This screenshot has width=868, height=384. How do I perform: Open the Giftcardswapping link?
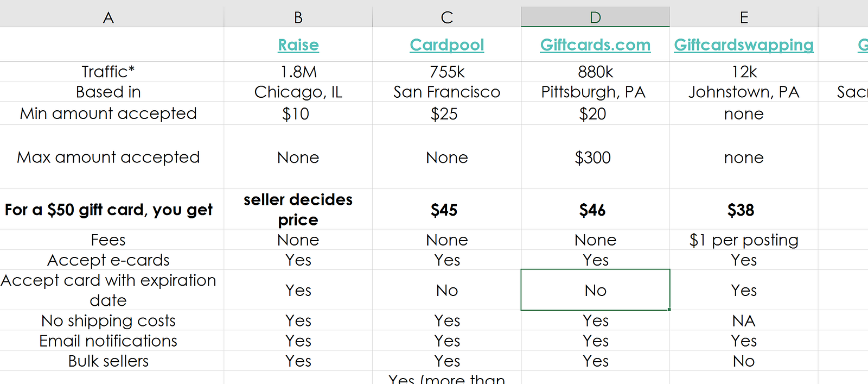[x=743, y=45]
